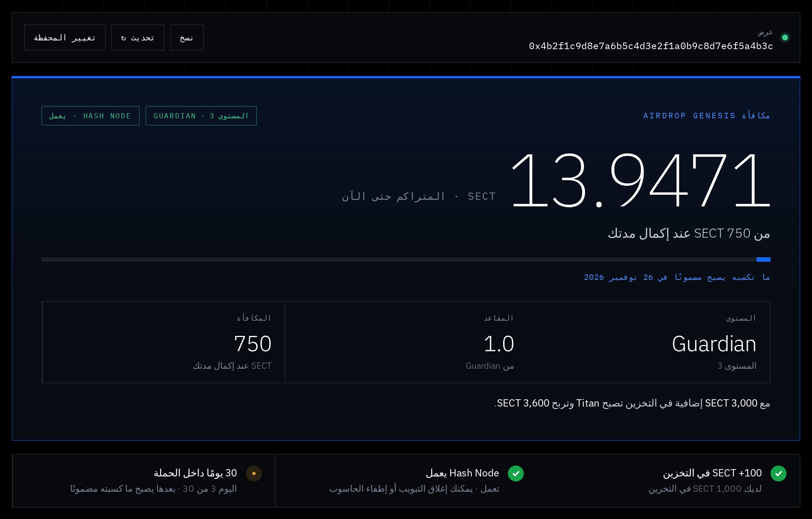Click the من Guardian subtitle under 1.0
Viewport: 812px width, 519px height.
tap(490, 366)
